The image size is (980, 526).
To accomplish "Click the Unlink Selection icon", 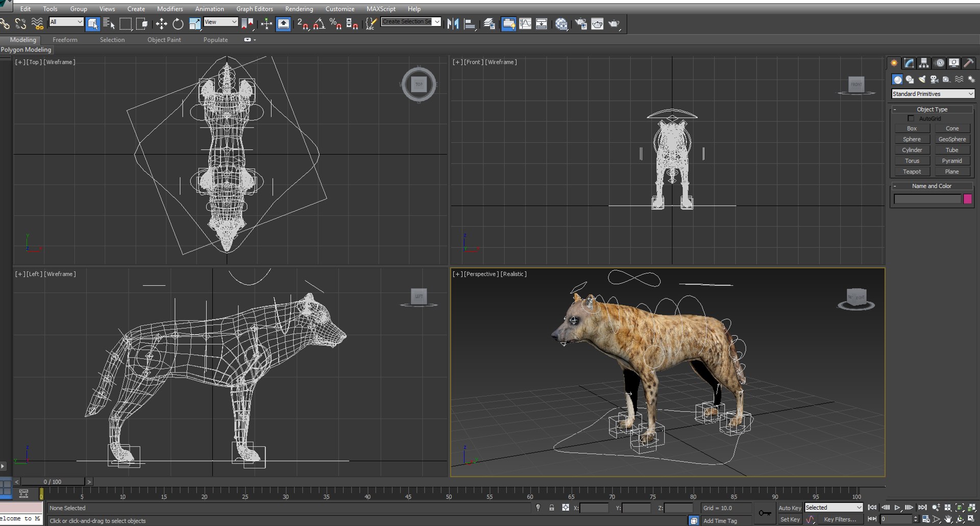I will pos(20,23).
